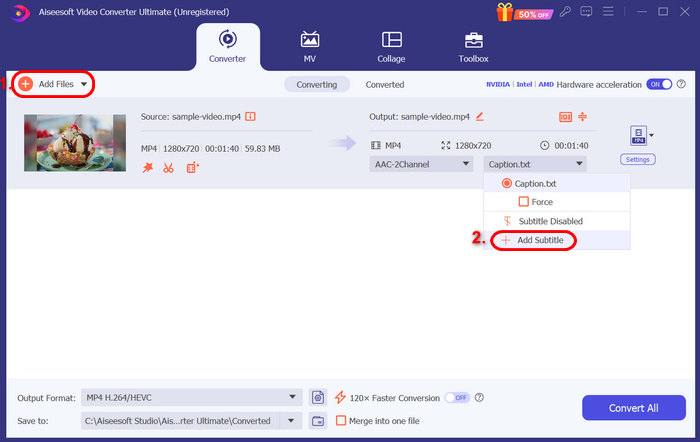Click the Add Files button label
Image resolution: width=700 pixels, height=442 pixels.
56,84
